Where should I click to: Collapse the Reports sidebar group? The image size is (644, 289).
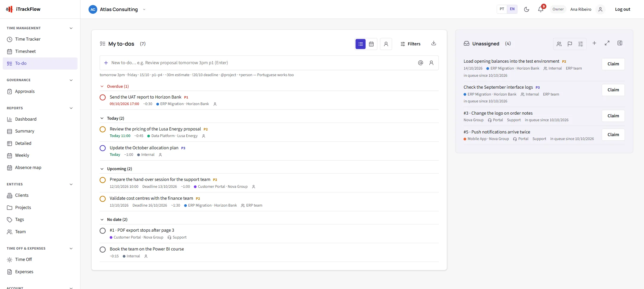[71, 108]
